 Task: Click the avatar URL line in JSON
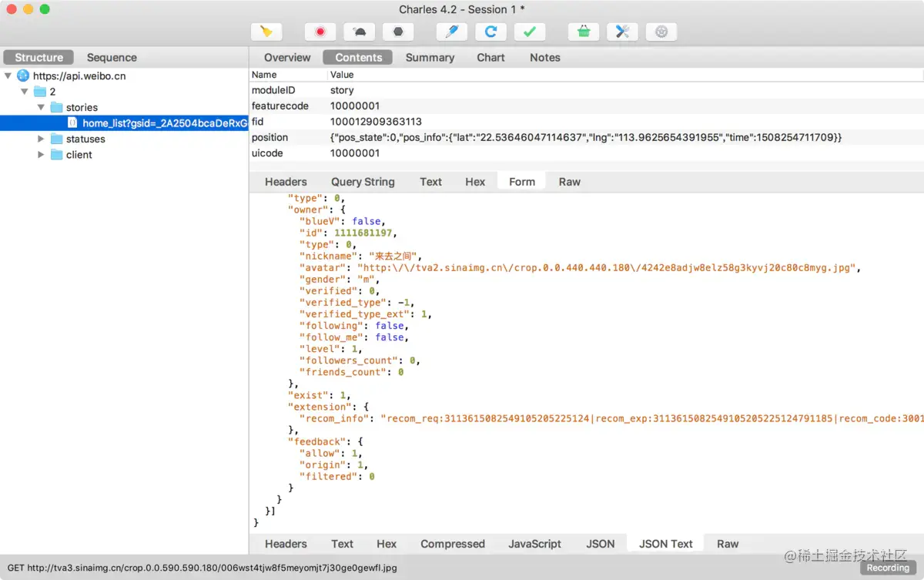(x=580, y=268)
